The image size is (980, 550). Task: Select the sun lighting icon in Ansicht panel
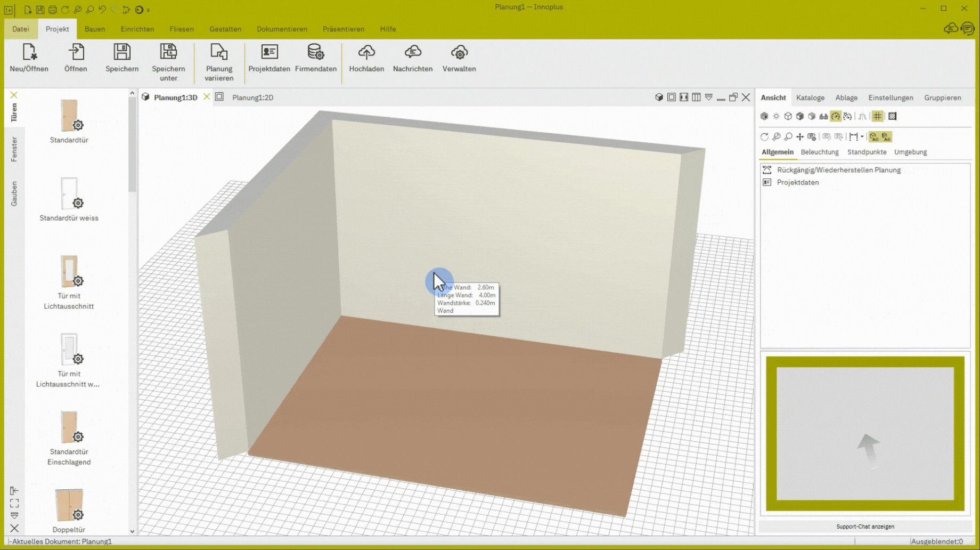(776, 116)
